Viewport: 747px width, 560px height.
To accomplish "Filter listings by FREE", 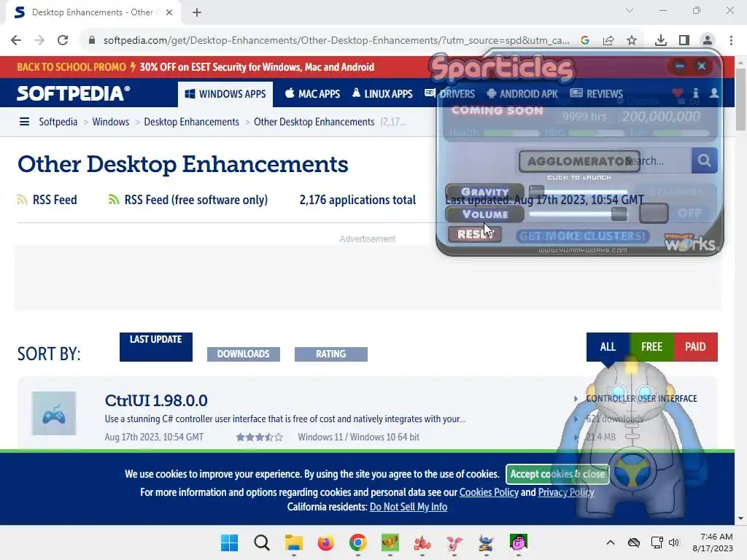I will point(651,346).
